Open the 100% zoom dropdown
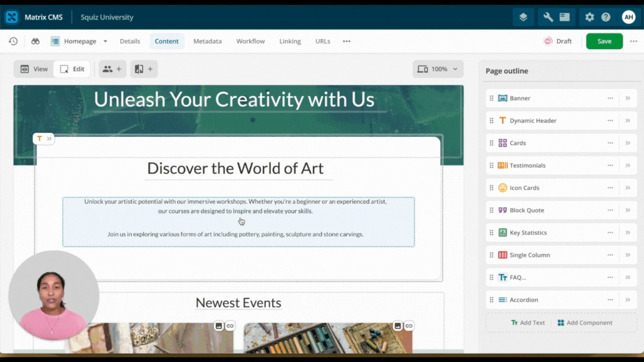Image resolution: width=644 pixels, height=362 pixels. (438, 69)
